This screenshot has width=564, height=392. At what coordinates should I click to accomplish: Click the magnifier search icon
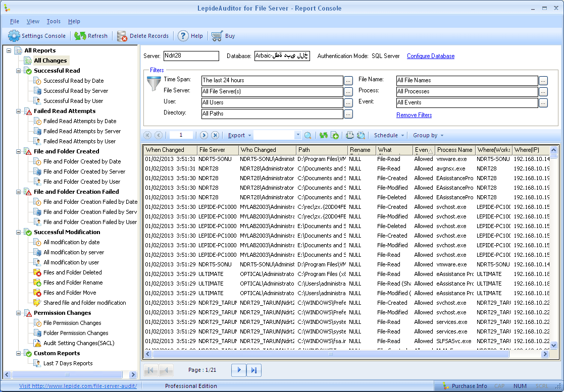[307, 135]
